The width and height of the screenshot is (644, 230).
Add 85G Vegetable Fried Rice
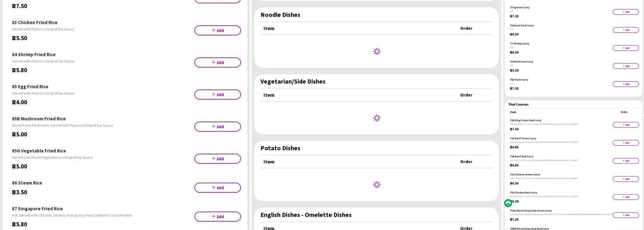click(x=217, y=159)
